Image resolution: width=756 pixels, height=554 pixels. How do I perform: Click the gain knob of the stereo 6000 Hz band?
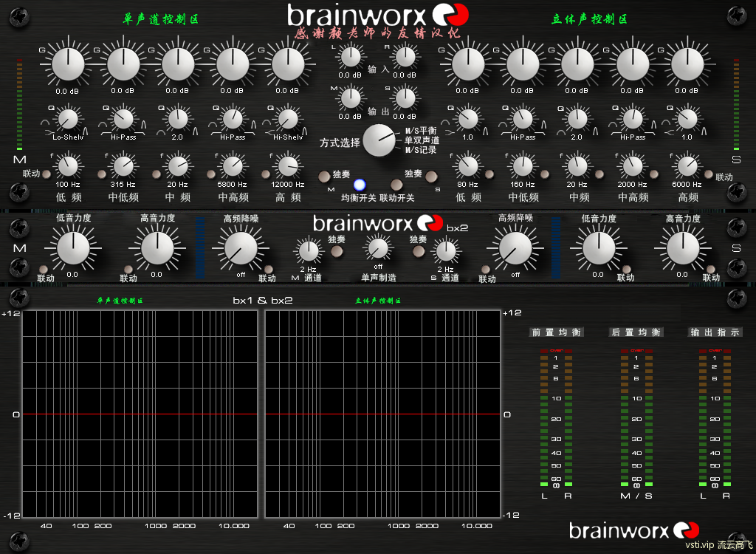click(x=687, y=64)
